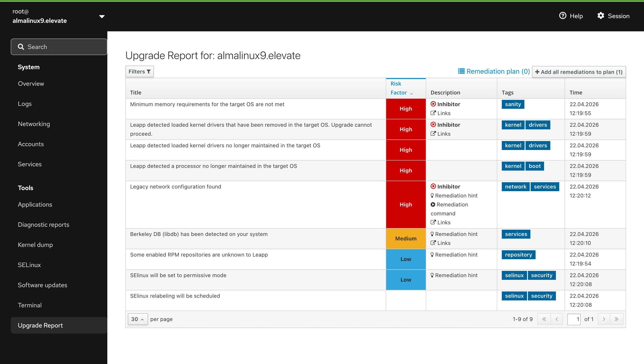644x364 pixels.
Task: Go to first page double-arrow
Action: (x=544, y=319)
